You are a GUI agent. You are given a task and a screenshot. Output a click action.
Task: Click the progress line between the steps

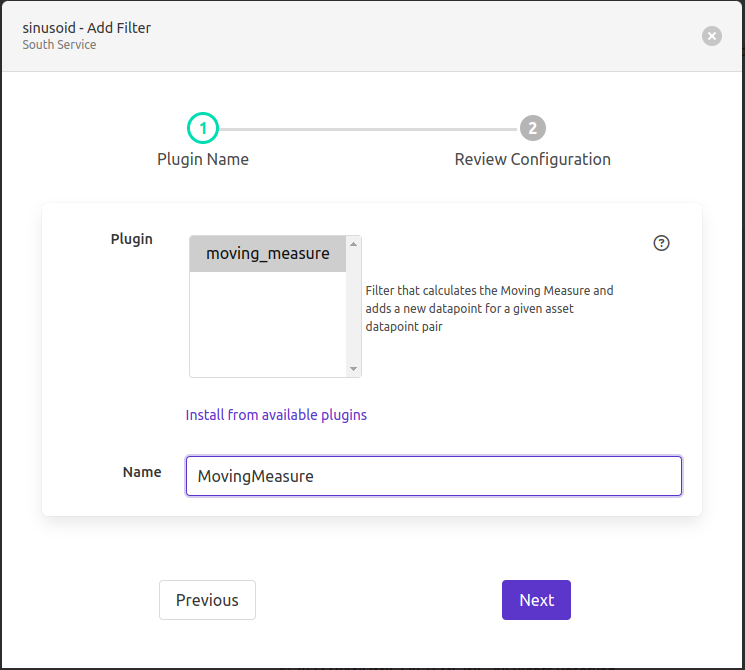[x=367, y=129]
